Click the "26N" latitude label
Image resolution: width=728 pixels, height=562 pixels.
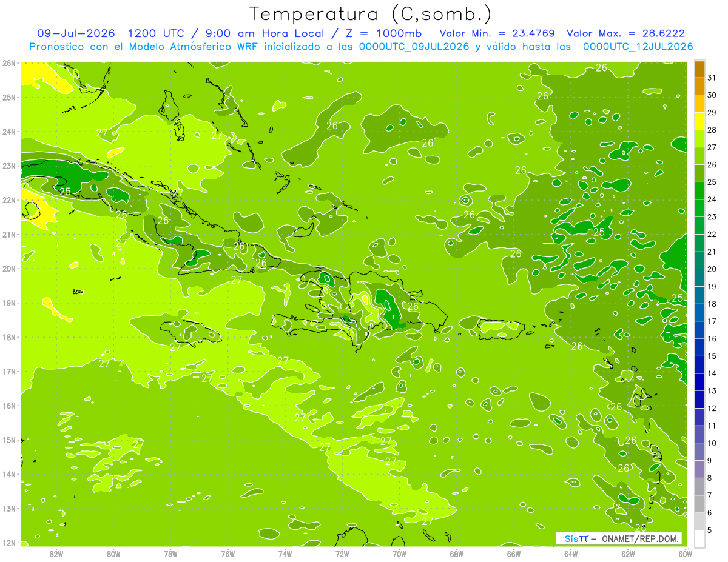click(8, 63)
